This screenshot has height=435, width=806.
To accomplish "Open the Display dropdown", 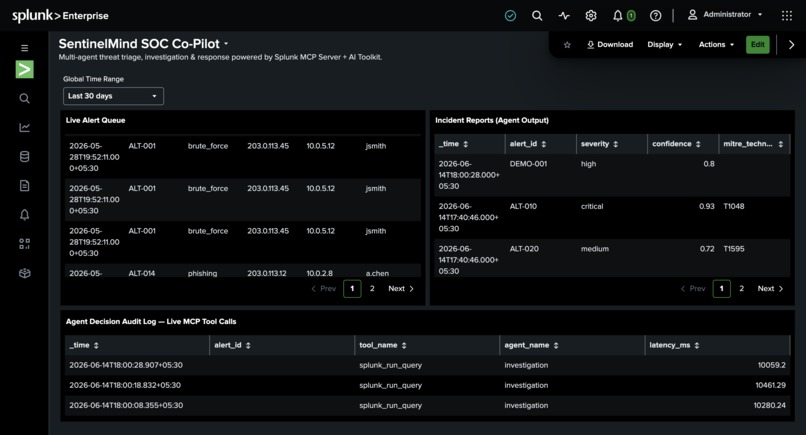I will 665,45.
